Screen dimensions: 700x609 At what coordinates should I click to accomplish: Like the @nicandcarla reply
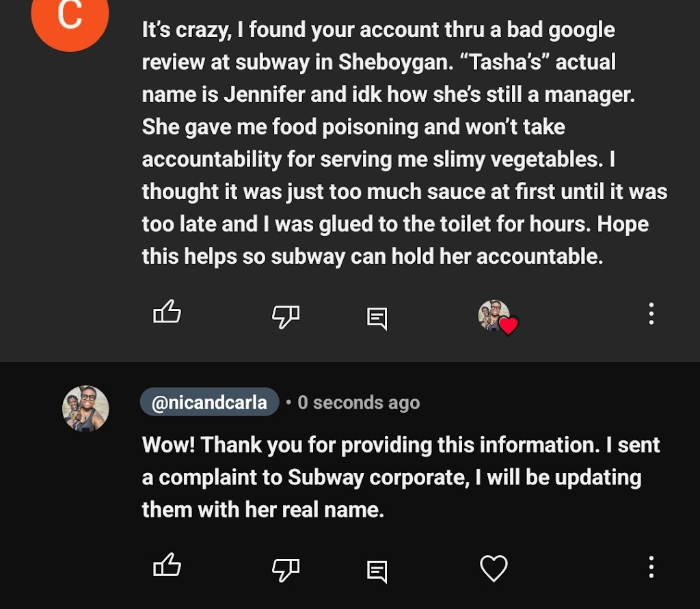coord(167,567)
